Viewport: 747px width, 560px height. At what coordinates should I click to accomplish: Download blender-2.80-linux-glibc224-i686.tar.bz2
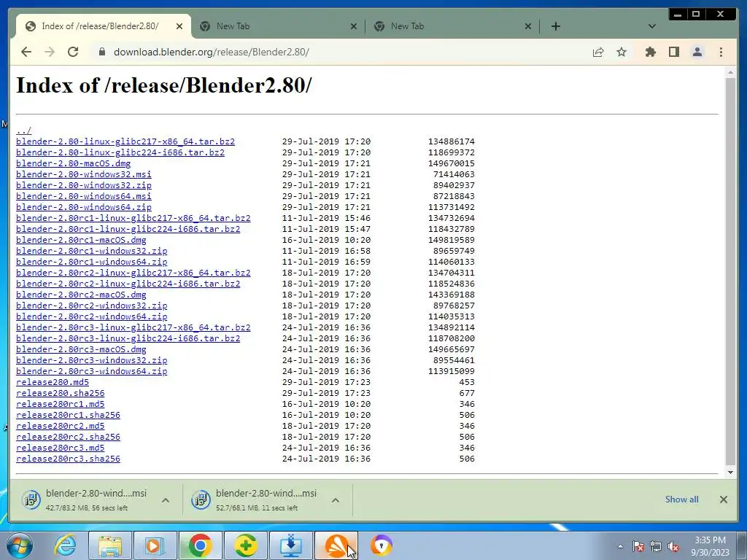120,152
